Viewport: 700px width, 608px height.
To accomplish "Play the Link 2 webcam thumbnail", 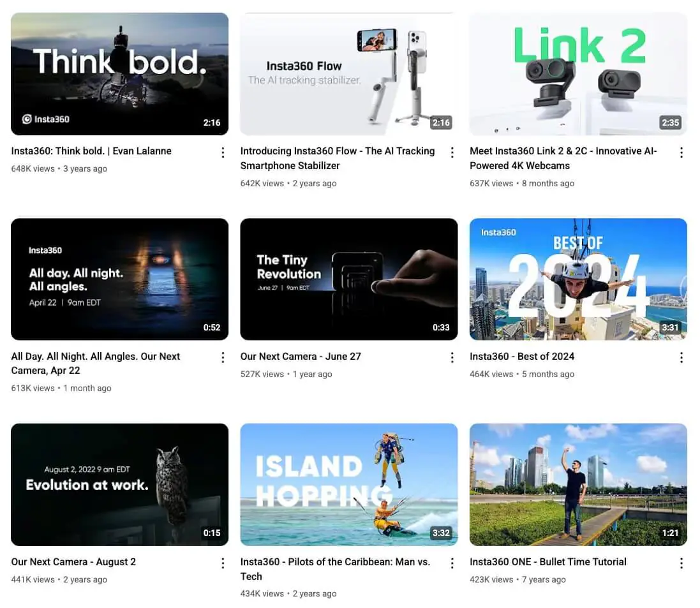I will [x=578, y=73].
